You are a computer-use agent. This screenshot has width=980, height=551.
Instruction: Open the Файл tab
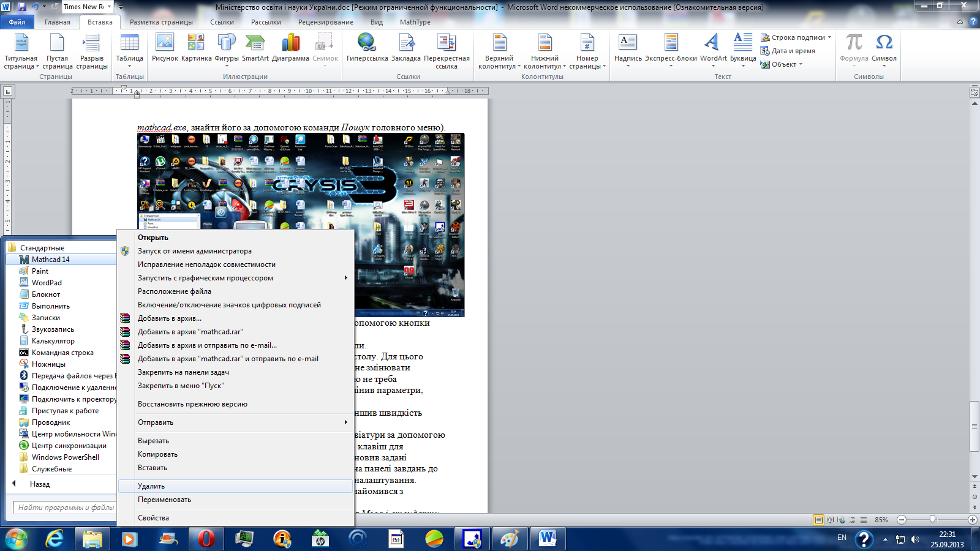[17, 22]
